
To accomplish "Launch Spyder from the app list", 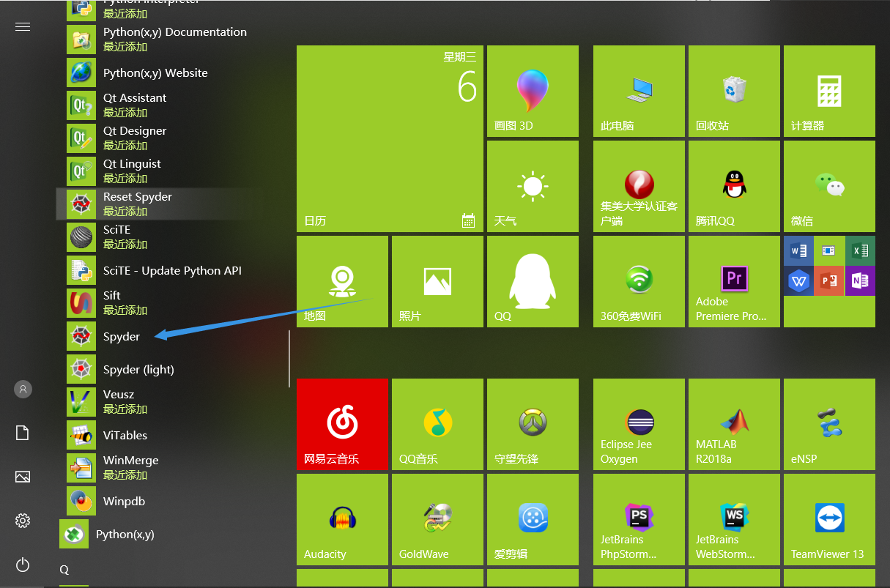I will pos(171,336).
